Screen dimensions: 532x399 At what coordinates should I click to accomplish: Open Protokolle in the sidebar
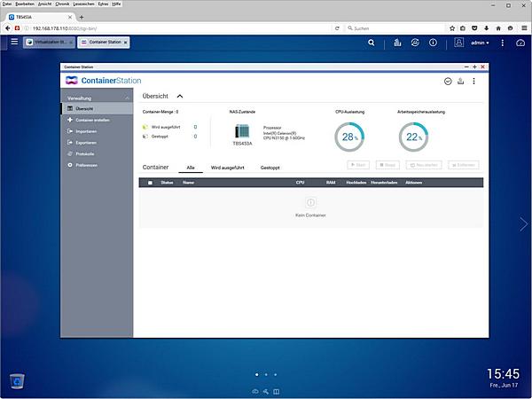tap(97, 153)
